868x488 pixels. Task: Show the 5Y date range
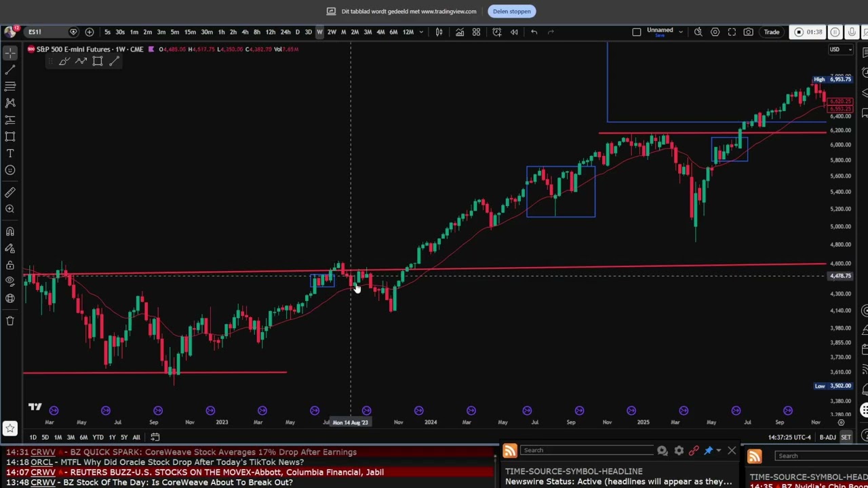[x=123, y=437]
